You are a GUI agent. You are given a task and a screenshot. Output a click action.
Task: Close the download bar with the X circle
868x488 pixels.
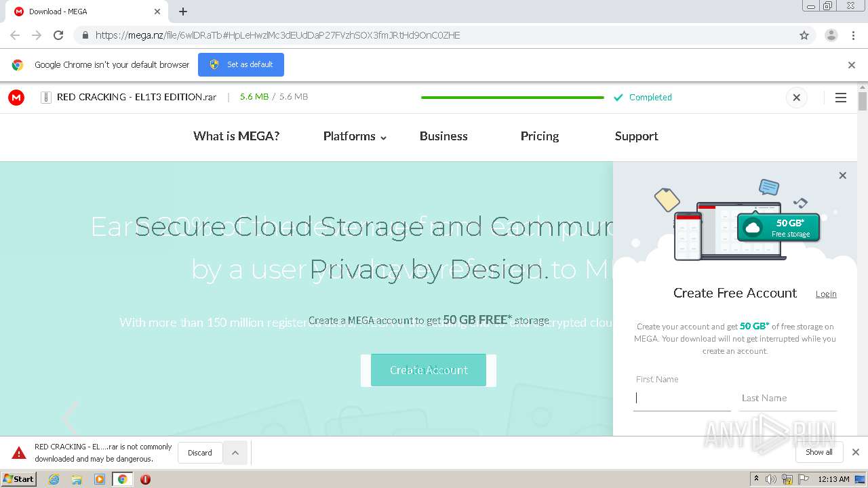click(x=797, y=98)
